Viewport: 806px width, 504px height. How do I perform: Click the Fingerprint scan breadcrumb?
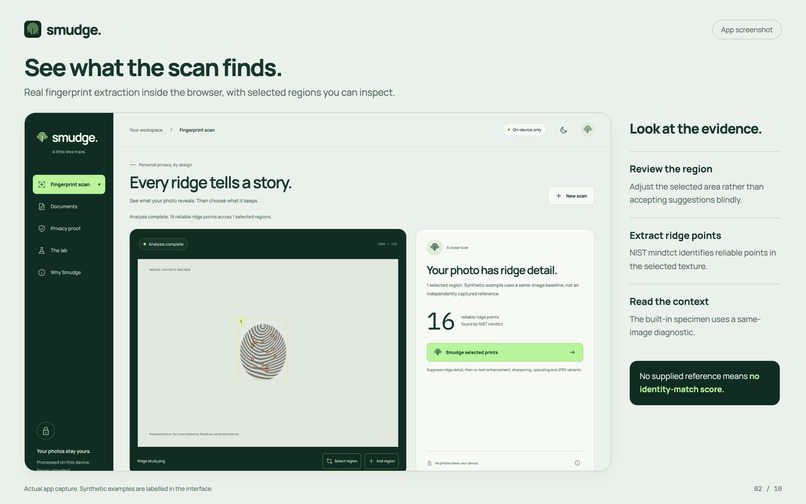coord(197,130)
